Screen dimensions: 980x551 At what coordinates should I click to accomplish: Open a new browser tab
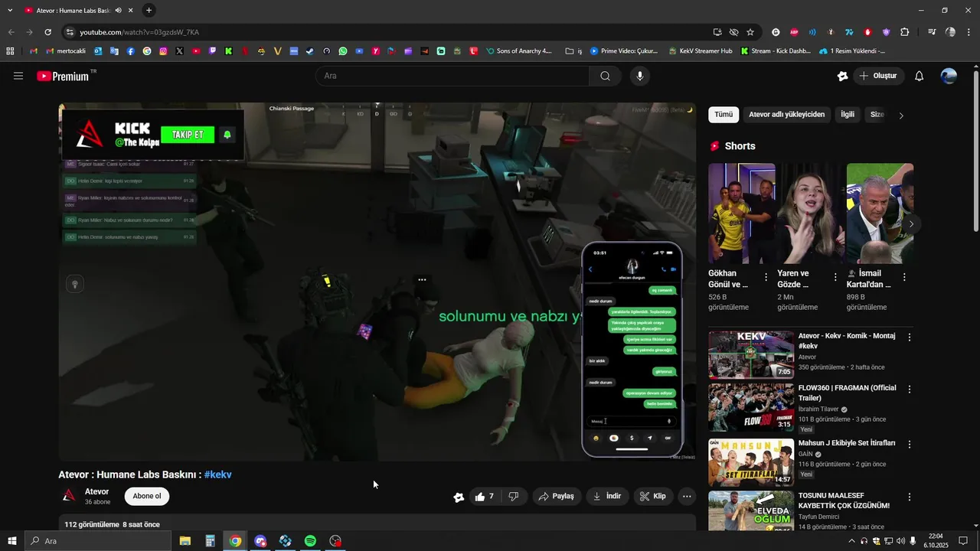[149, 11]
